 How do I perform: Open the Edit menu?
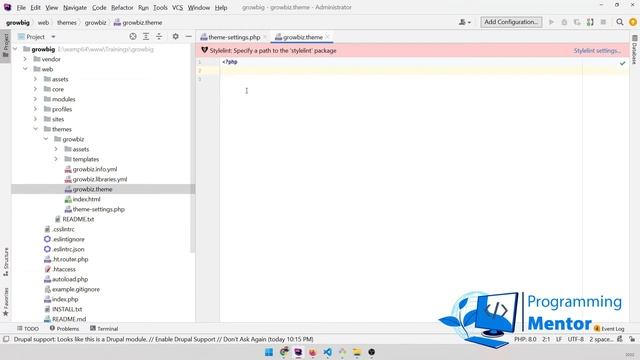36,7
